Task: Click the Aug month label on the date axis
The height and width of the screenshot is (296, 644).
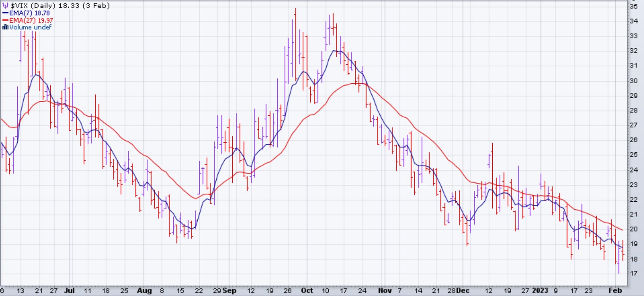Action: 144,291
